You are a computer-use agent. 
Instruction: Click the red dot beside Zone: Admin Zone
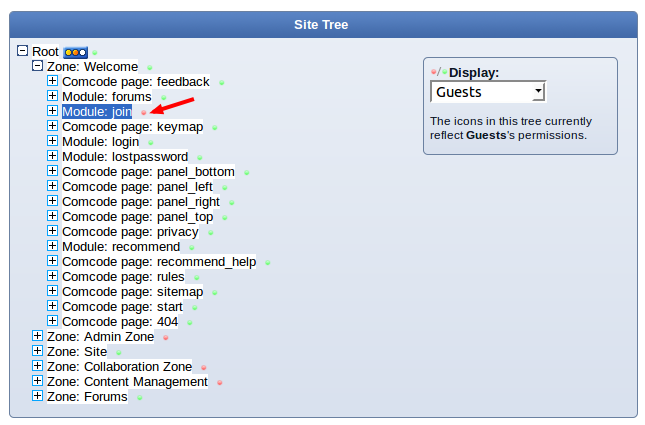[x=165, y=338]
